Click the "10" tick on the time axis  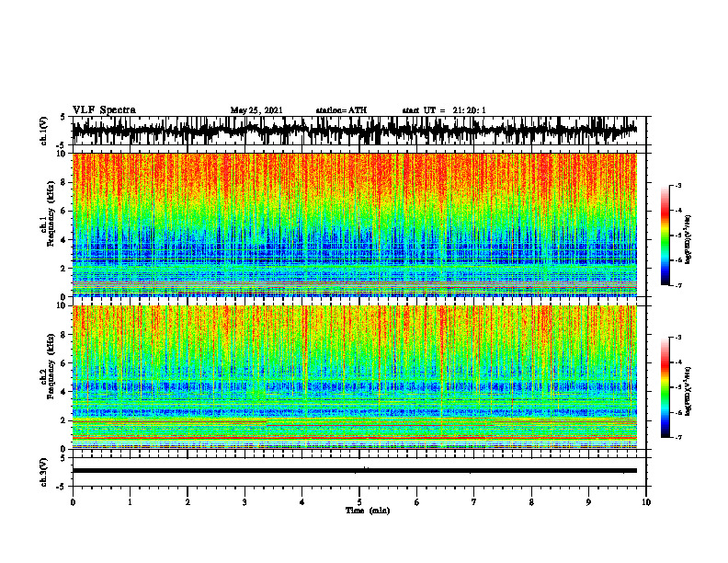click(646, 502)
